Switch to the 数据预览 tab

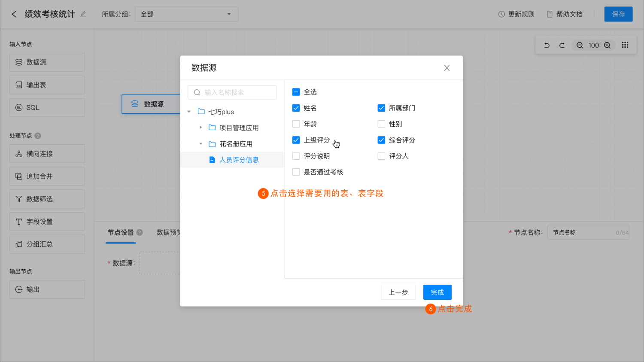pyautogui.click(x=169, y=232)
